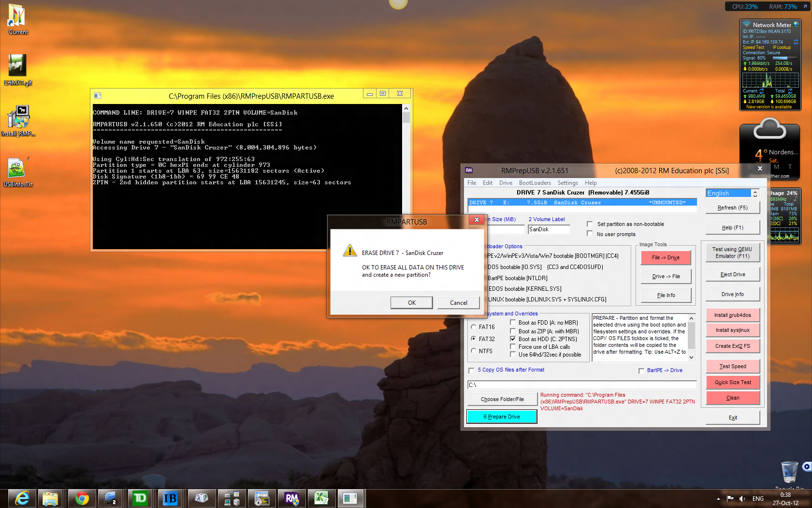The image size is (812, 508).
Task: Check Copy OS files after Format
Action: [x=471, y=370]
